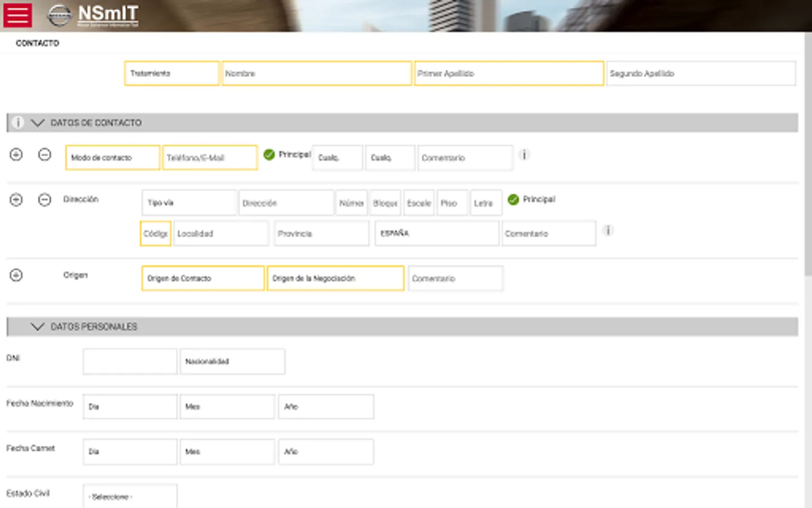Screen dimensions: 812x508
Task: Add a new contact mode row
Action: pyautogui.click(x=16, y=155)
